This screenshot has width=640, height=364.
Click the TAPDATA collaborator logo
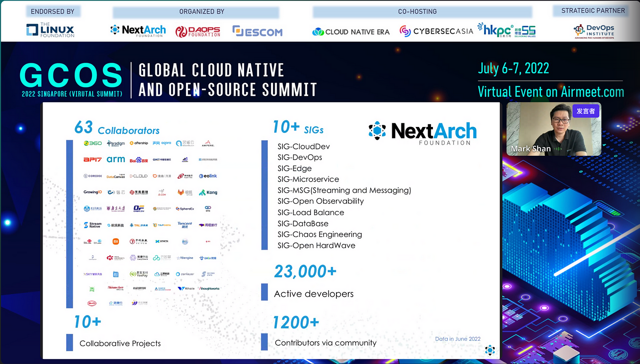[x=162, y=225]
